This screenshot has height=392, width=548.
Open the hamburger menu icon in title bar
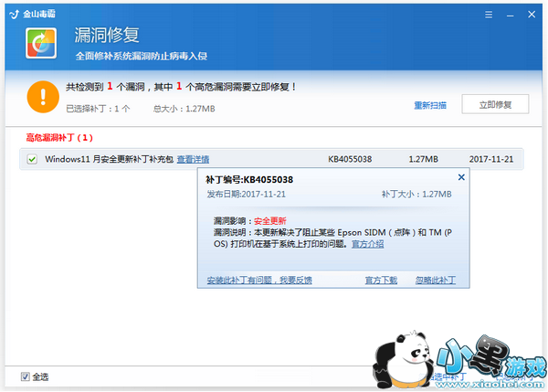[489, 15]
